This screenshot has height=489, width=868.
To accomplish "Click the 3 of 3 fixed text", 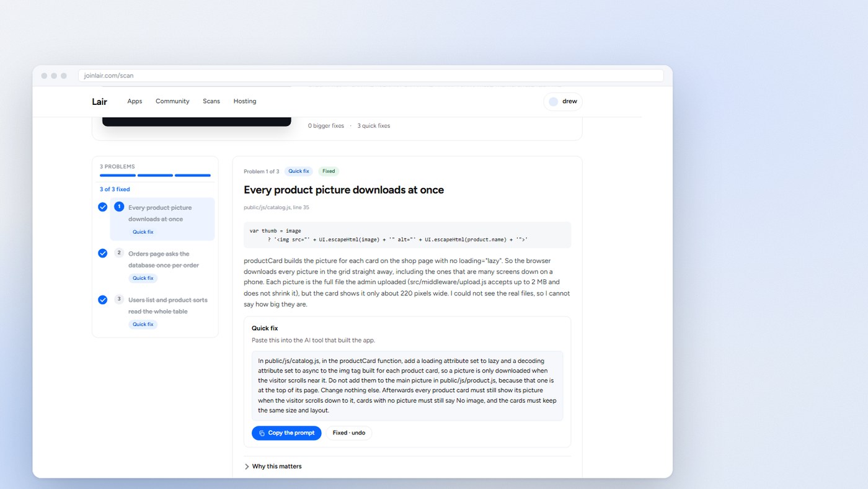I will tap(115, 189).
